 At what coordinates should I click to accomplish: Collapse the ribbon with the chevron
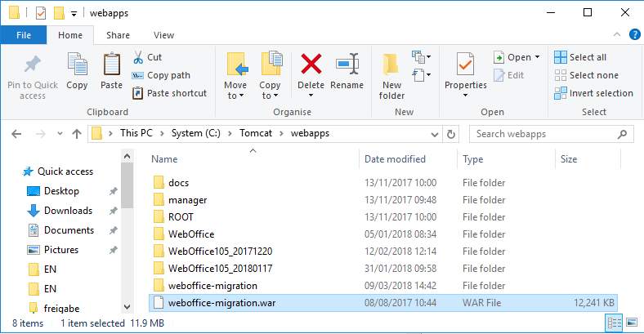(x=617, y=35)
